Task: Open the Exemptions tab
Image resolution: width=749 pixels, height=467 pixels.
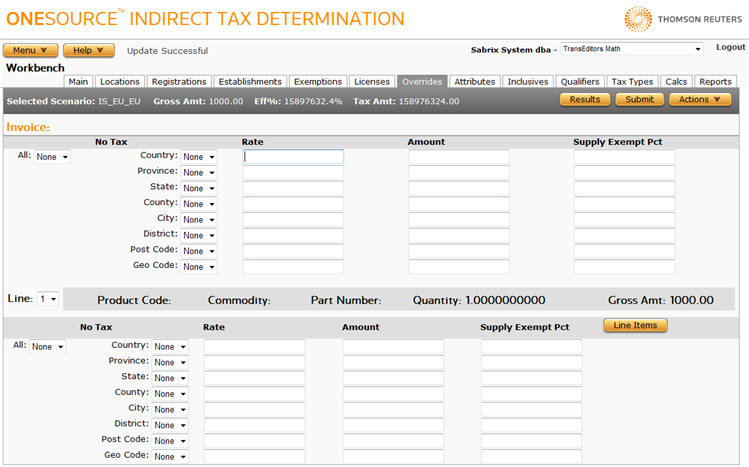Action: [318, 82]
